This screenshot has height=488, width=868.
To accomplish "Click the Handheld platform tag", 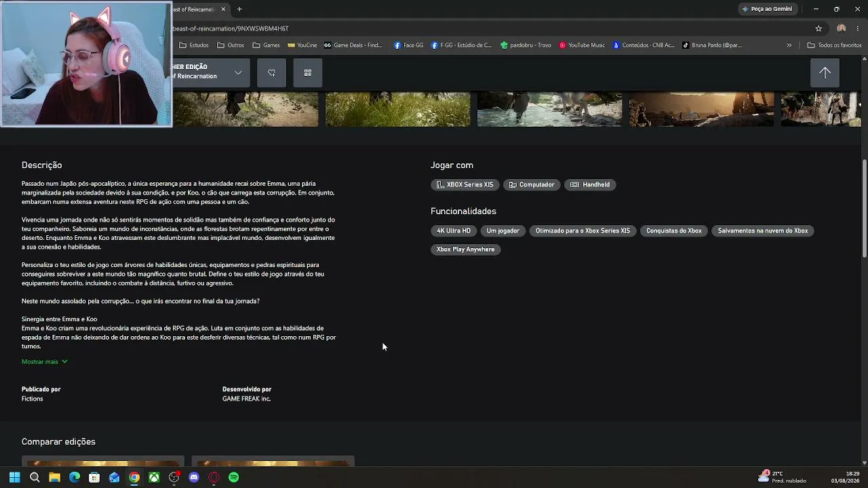I will point(590,184).
